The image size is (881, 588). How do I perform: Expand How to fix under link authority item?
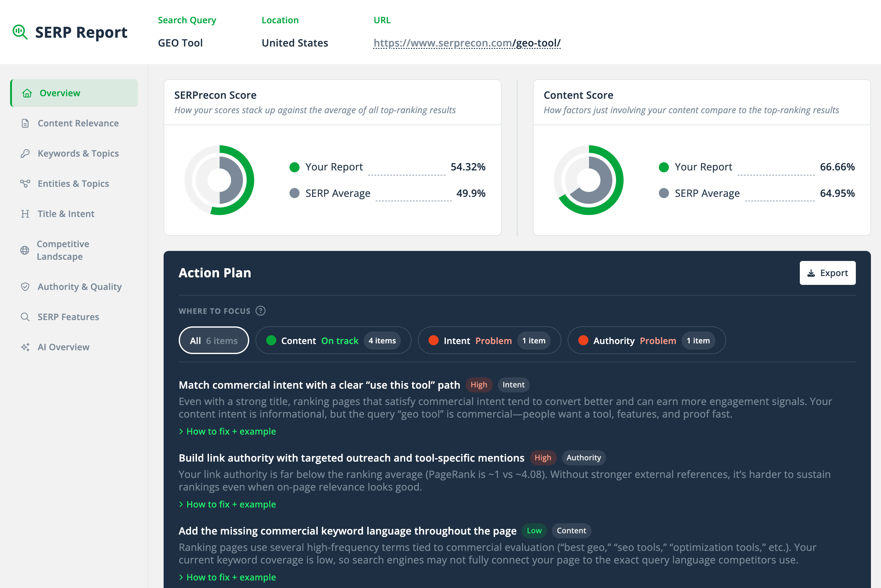tap(227, 504)
